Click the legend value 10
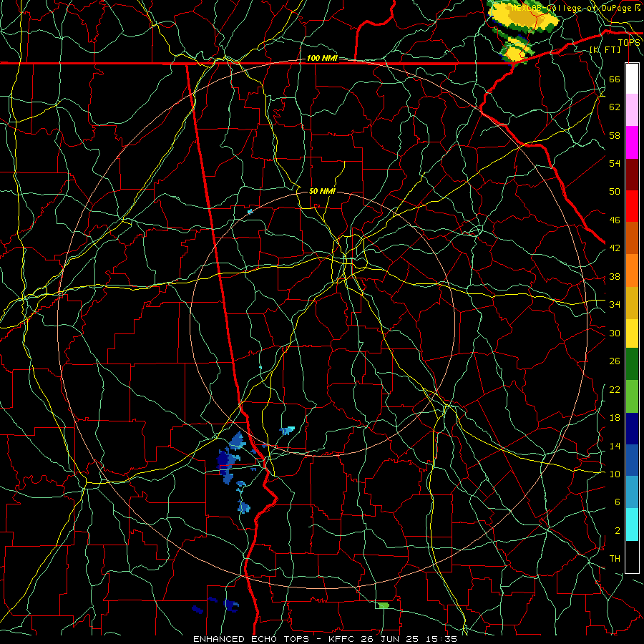 click(x=615, y=474)
